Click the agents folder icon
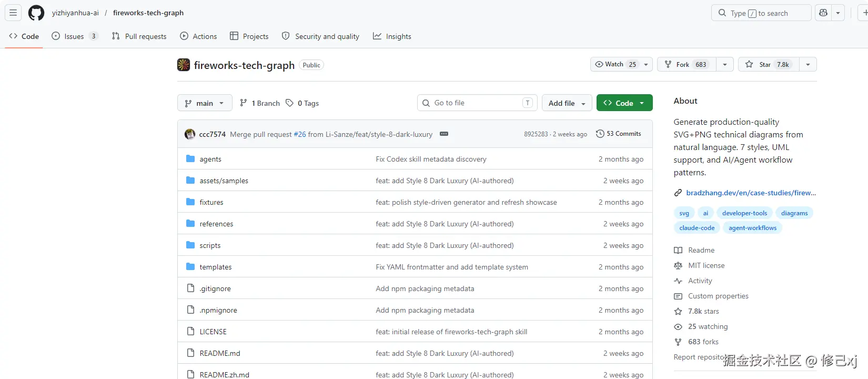Screen dimensions: 868x379 (190, 159)
